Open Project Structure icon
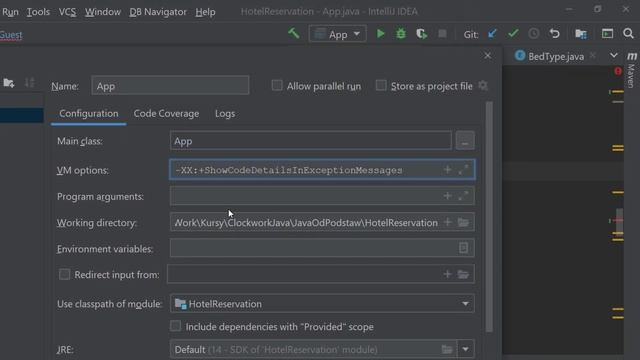640x360 pixels. 581,33
